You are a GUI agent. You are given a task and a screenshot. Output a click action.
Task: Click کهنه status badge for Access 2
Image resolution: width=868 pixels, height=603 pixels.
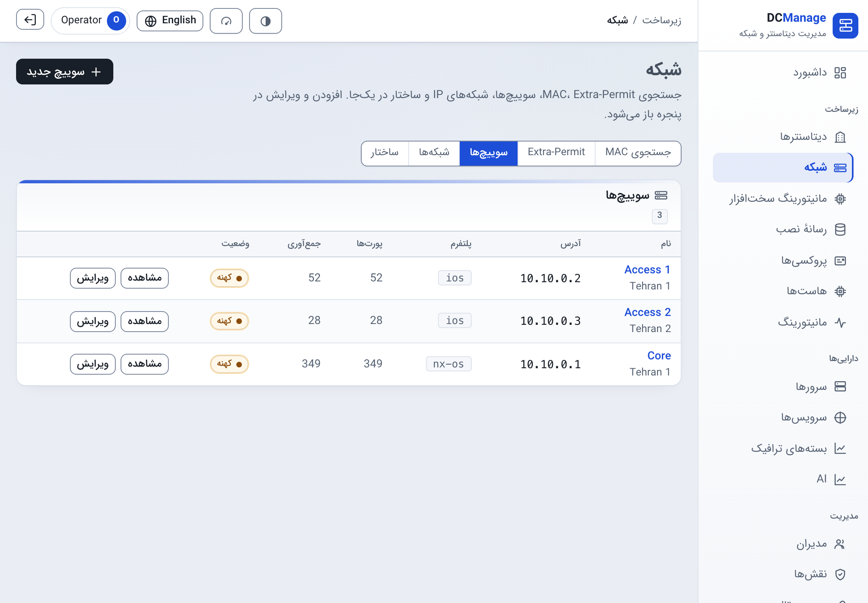click(229, 321)
